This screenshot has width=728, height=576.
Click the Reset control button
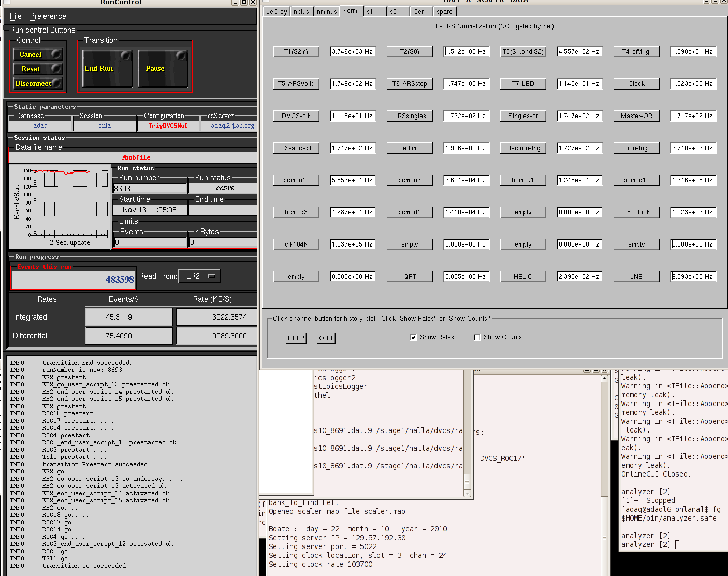[38, 69]
